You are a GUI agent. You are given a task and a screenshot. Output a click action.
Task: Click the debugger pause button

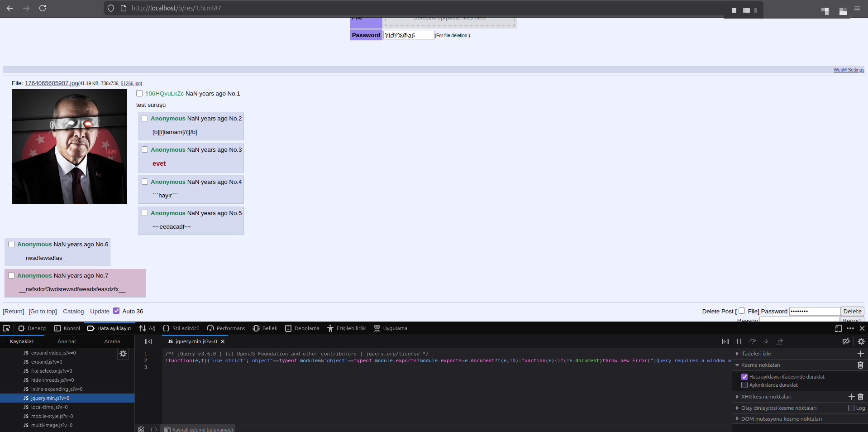click(x=739, y=341)
